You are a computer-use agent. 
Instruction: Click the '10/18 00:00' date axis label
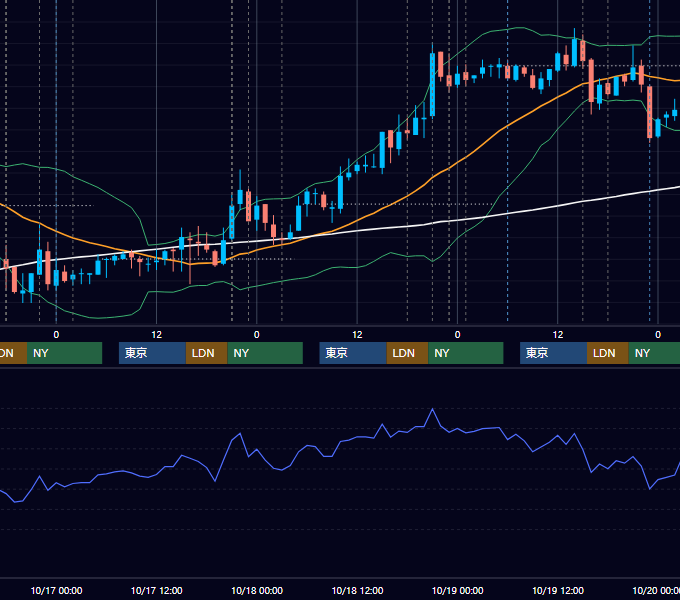pos(257,590)
